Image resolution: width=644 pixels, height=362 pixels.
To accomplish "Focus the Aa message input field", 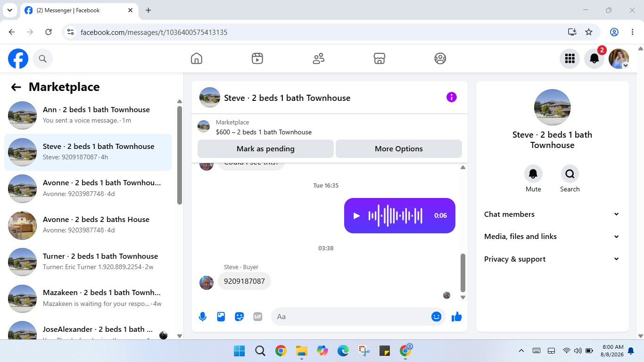I will (351, 317).
